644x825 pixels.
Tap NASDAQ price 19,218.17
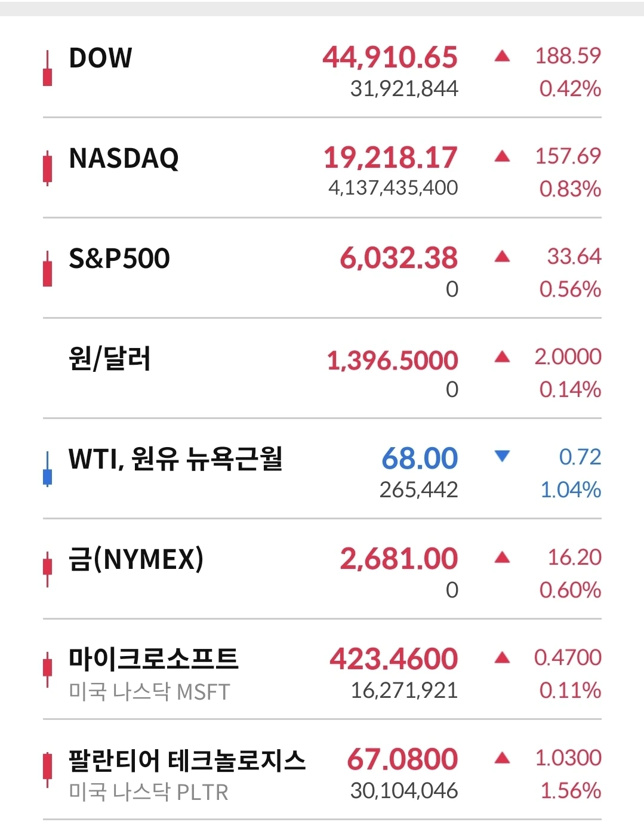390,158
